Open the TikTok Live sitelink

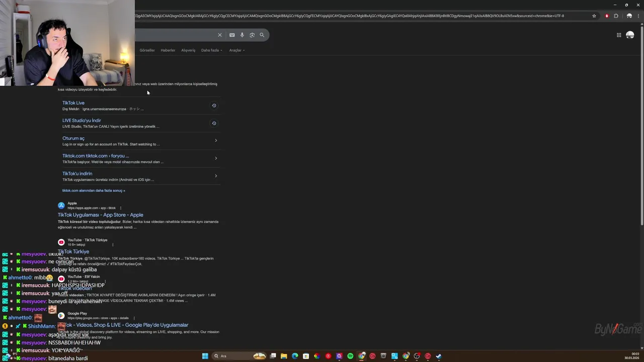click(x=73, y=103)
